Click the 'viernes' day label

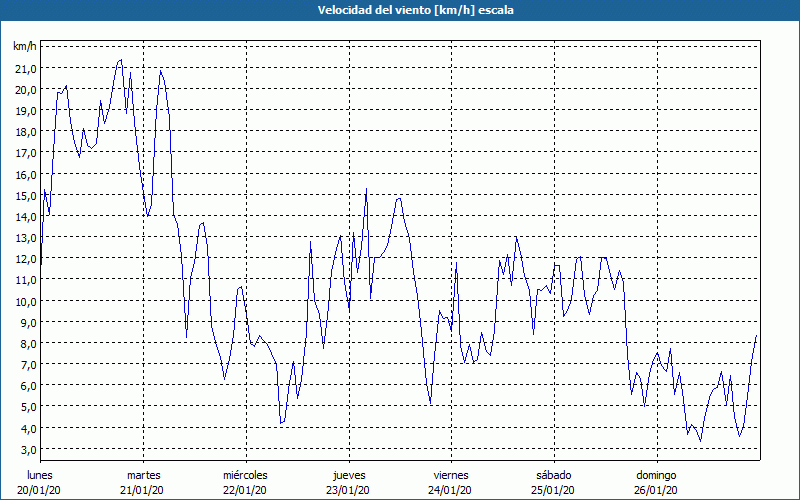(x=451, y=475)
